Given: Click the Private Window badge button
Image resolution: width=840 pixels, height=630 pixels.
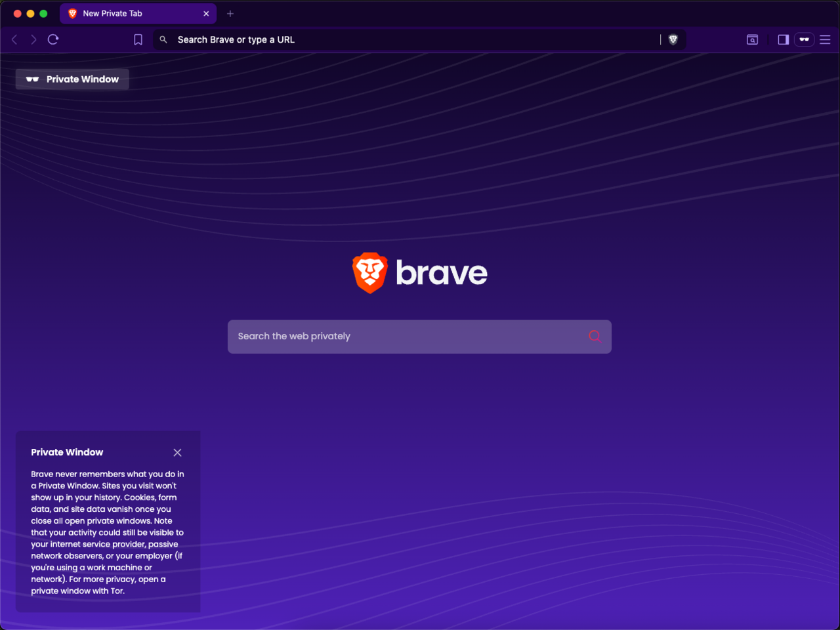Looking at the screenshot, I should click(72, 79).
